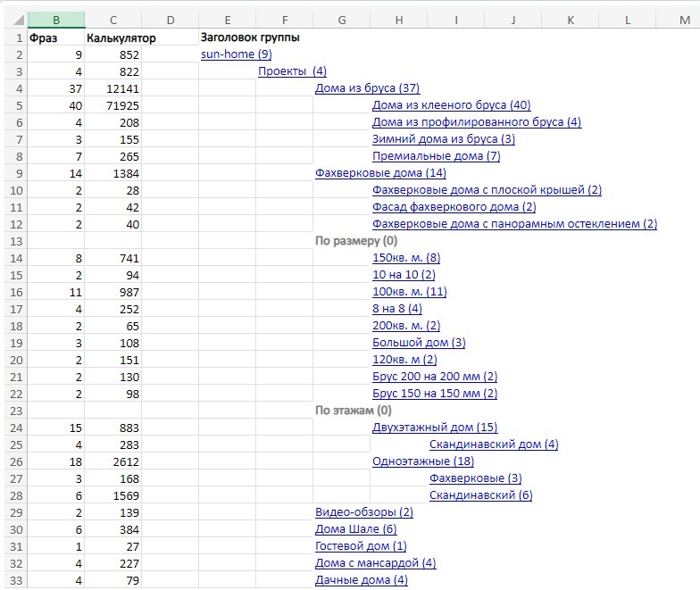Select column C header

click(113, 20)
